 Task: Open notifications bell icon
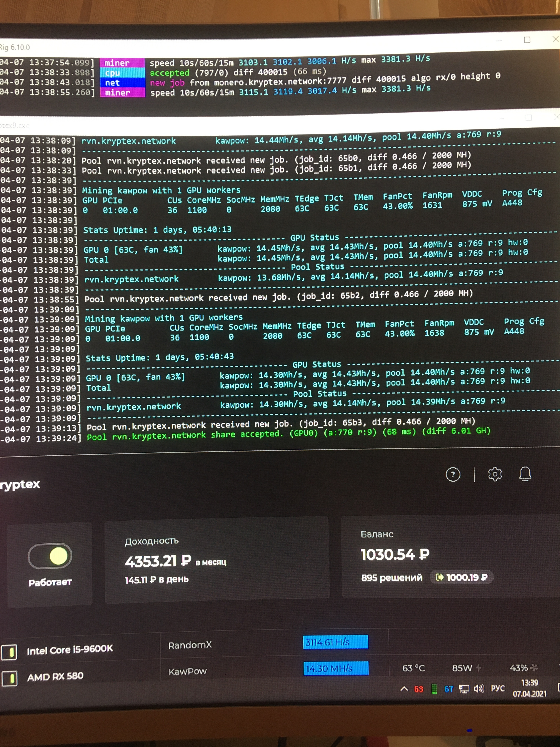(525, 474)
